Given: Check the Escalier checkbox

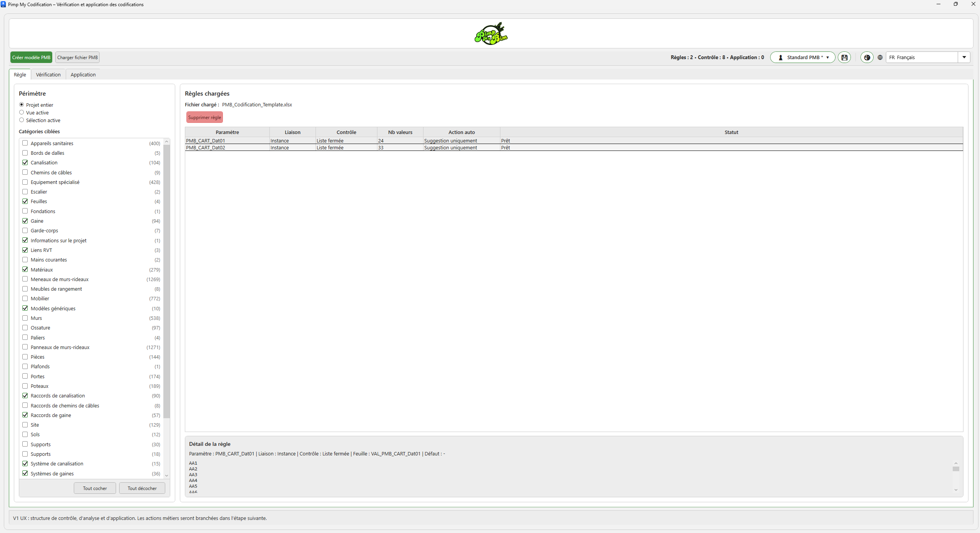Looking at the screenshot, I should (25, 192).
